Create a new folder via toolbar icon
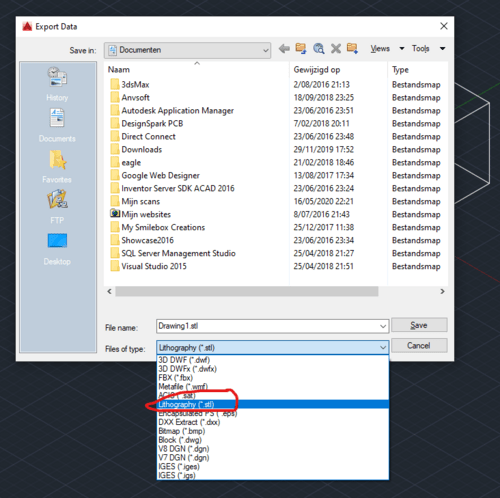Image resolution: width=500 pixels, height=498 pixels. 352,49
